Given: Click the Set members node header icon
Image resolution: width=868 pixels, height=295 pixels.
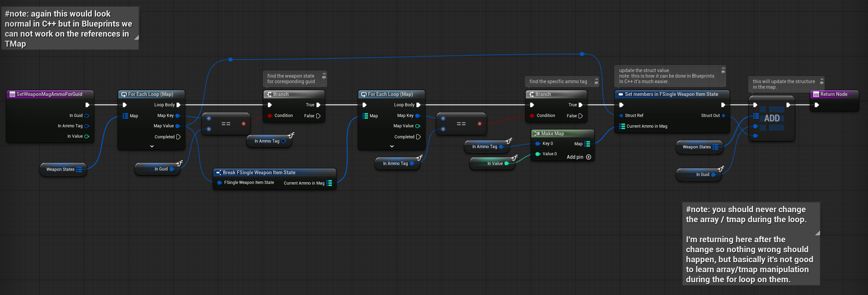Looking at the screenshot, I should pos(621,94).
